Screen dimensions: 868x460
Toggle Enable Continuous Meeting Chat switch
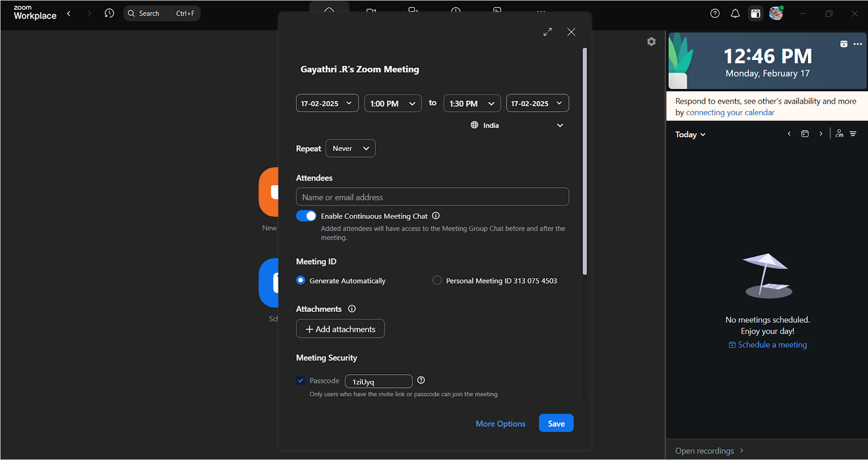307,216
